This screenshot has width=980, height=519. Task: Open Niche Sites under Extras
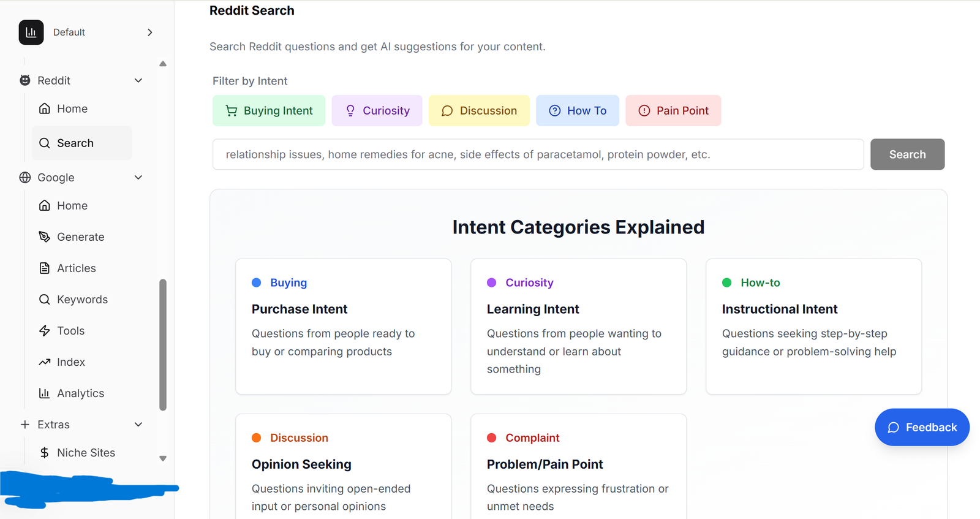coord(86,453)
